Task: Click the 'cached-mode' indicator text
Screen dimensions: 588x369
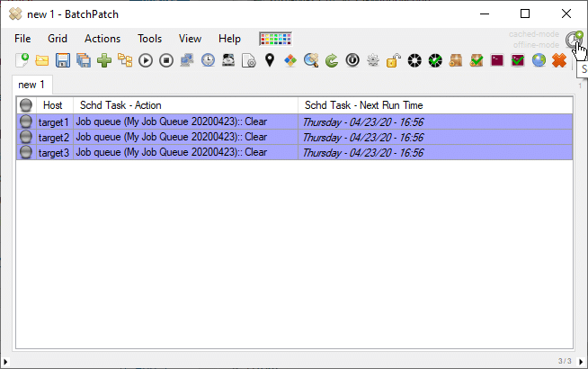Action: [534, 34]
